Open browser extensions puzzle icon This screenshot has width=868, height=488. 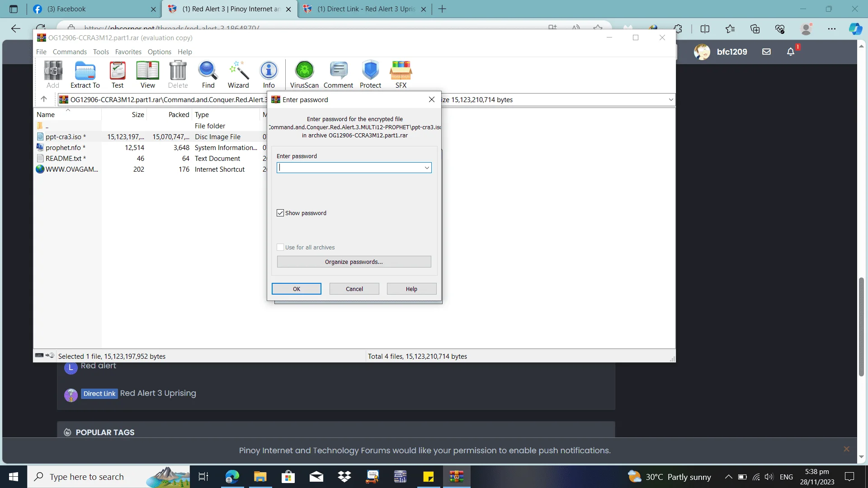[678, 29]
